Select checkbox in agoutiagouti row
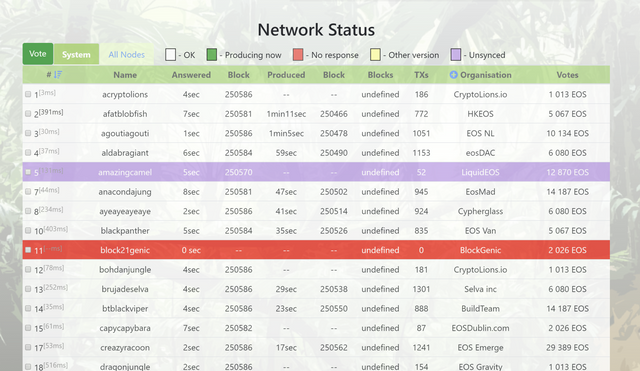640x371 pixels. (x=28, y=133)
